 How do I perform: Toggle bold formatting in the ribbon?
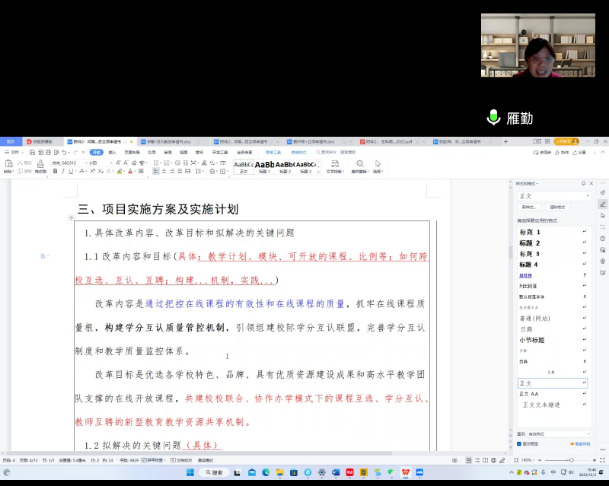coord(56,171)
